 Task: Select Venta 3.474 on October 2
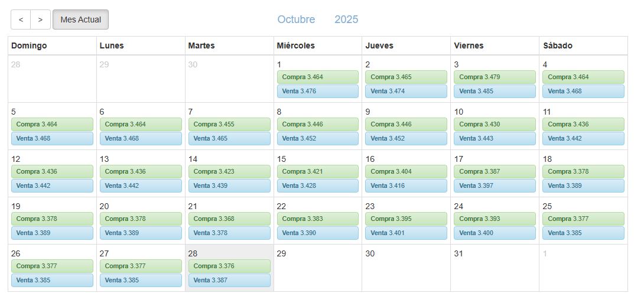[x=406, y=91]
